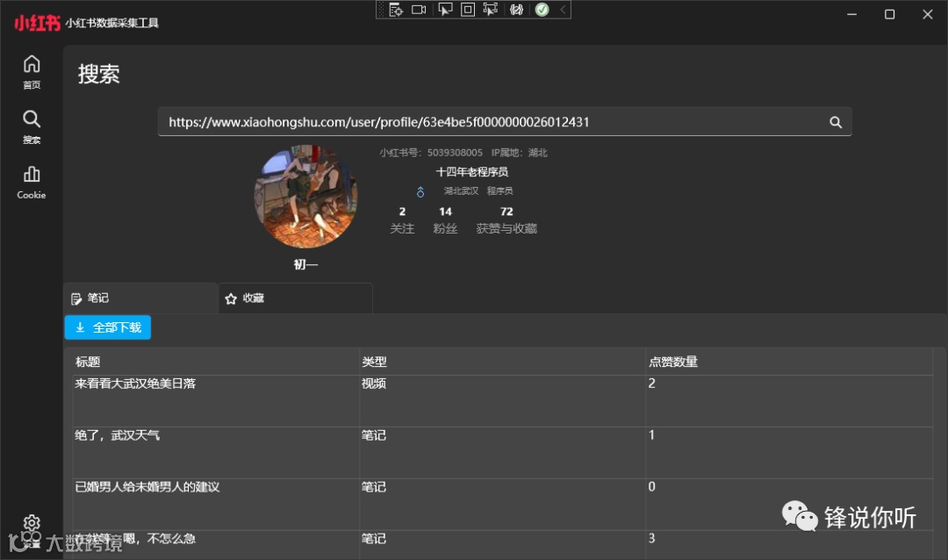948x560 pixels.
Task: Click the green checkmark status icon
Action: pos(542,10)
